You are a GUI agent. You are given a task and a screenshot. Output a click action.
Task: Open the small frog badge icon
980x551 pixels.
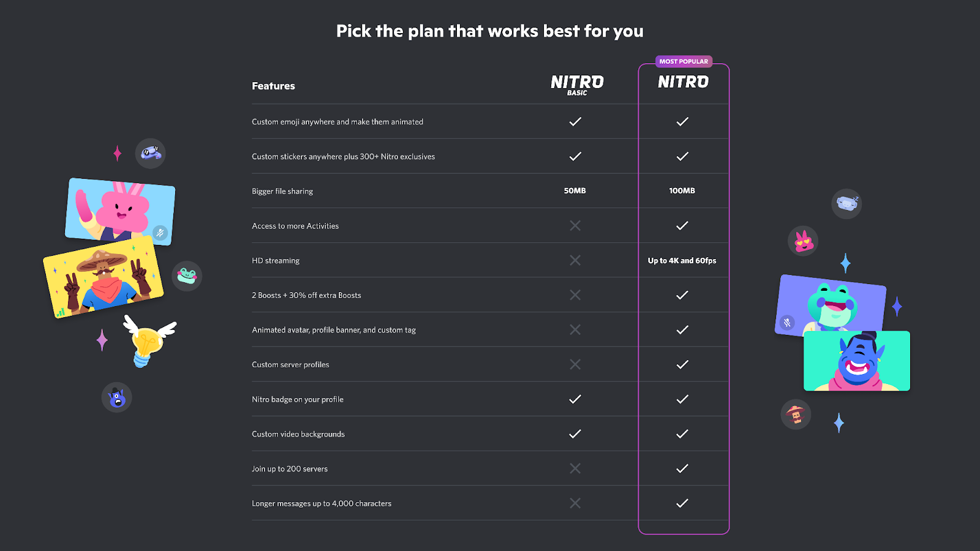point(187,277)
